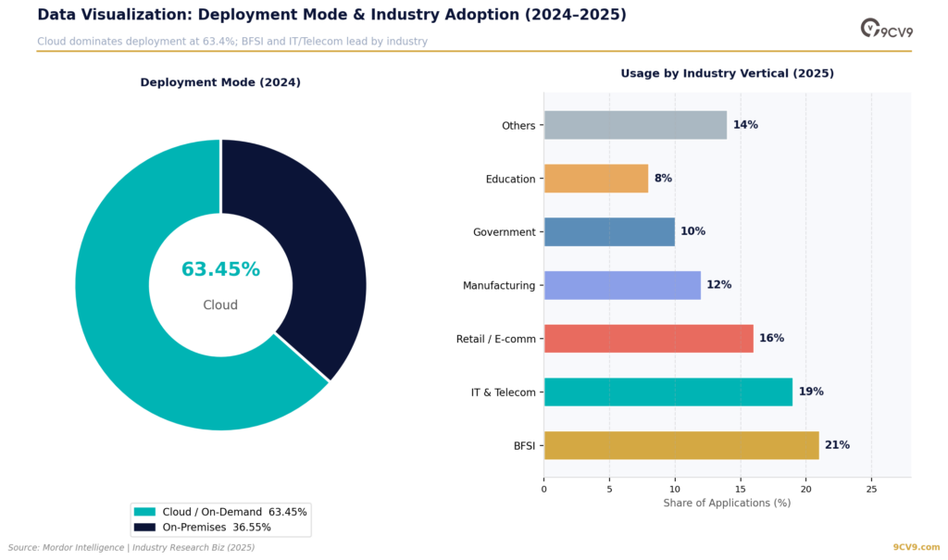Click the x-axis tick label 25
The image size is (948, 560).
coord(871,490)
